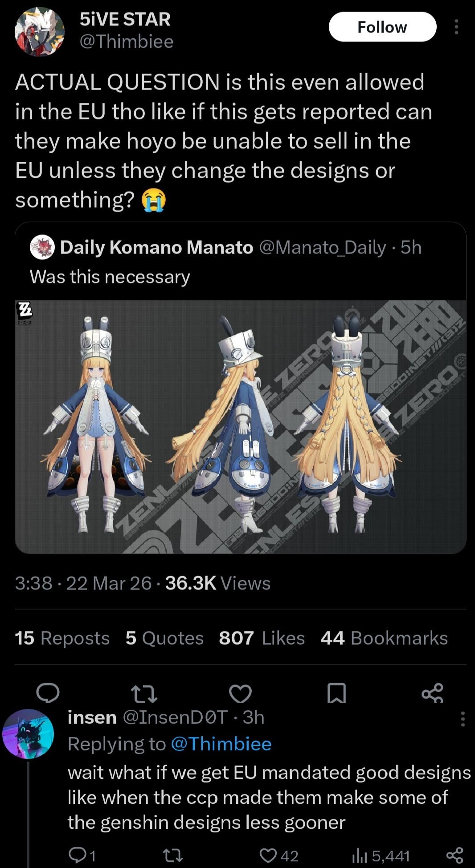Bookmark the main tweet
The height and width of the screenshot is (868, 475).
[337, 693]
